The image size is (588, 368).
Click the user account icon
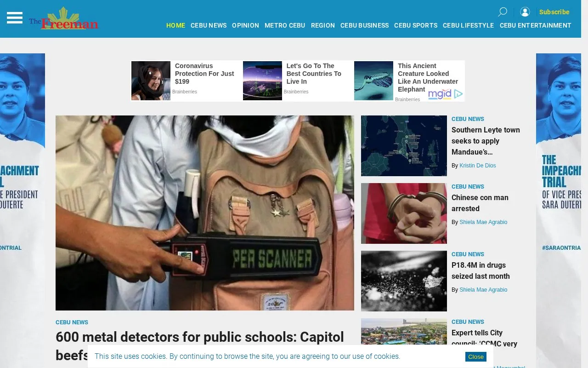click(525, 12)
